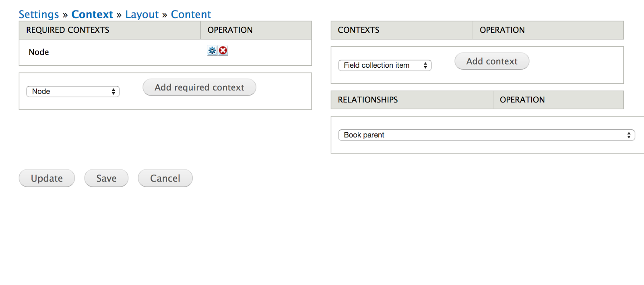
Task: Click the Add context button
Action: [x=492, y=61]
